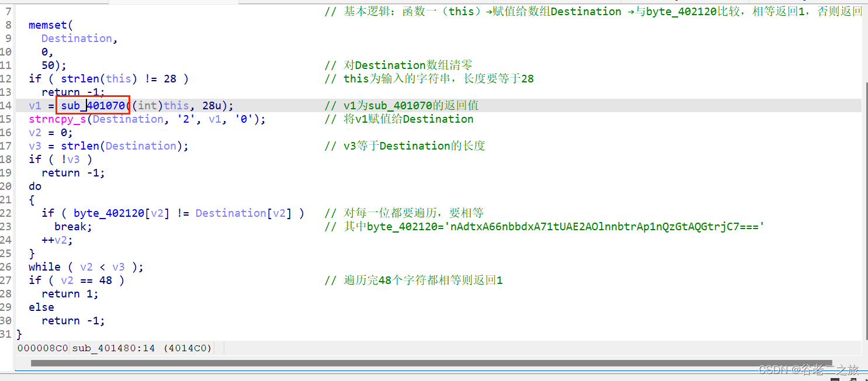Select variable v3 in the while condition
This screenshot has height=381, width=868.
point(119,266)
